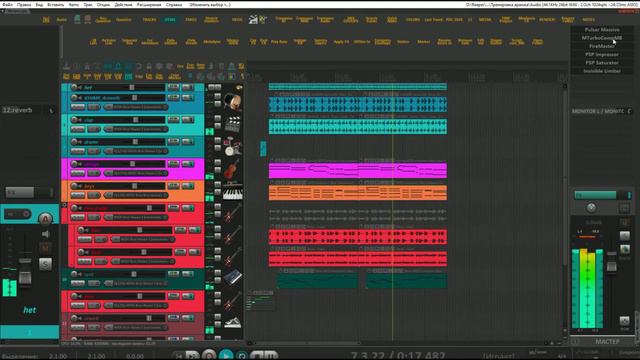Click the master volume fader handle

611,267
